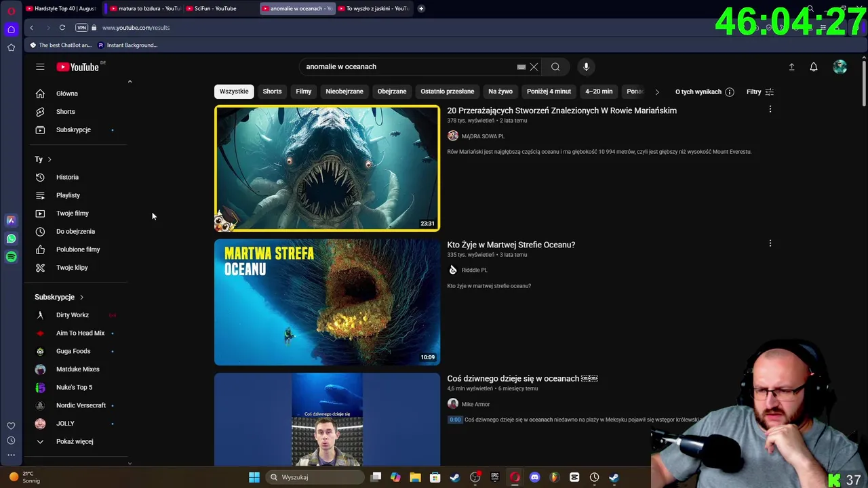Open the account avatar menu

pos(840,66)
